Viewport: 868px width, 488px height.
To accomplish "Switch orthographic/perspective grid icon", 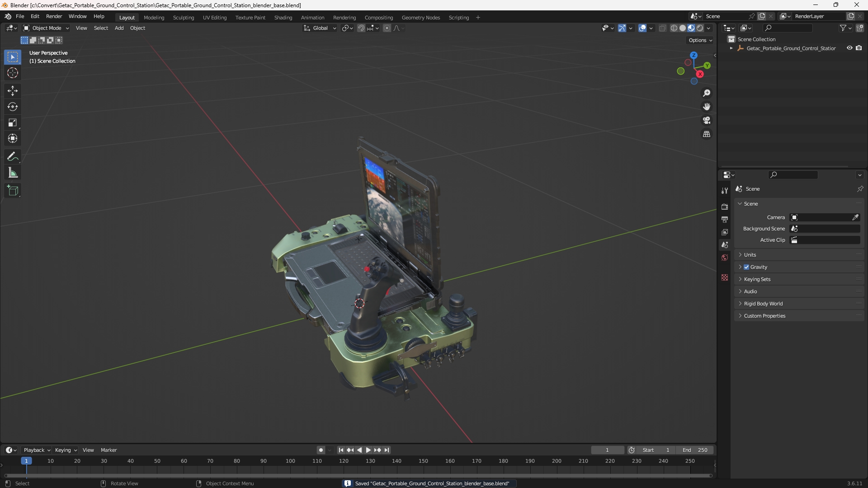I will point(707,134).
